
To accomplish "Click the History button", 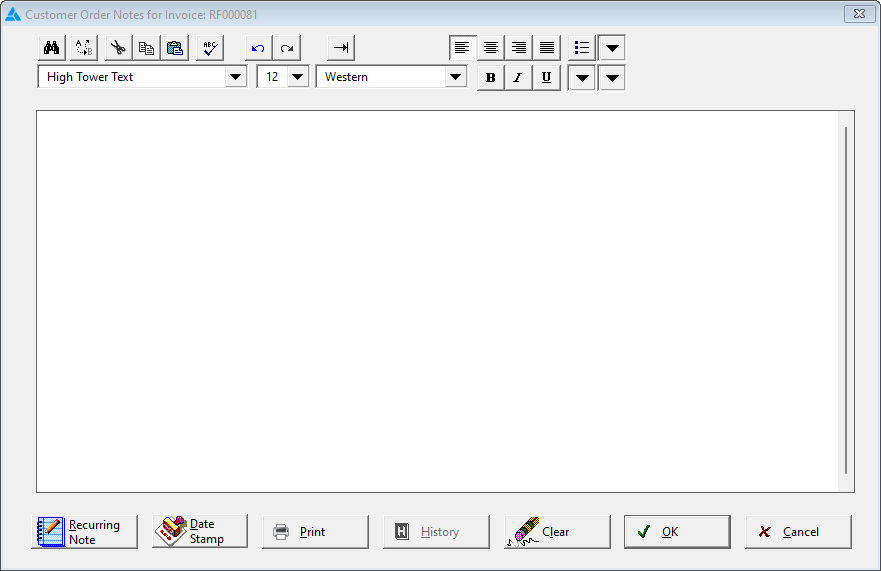I will (437, 532).
